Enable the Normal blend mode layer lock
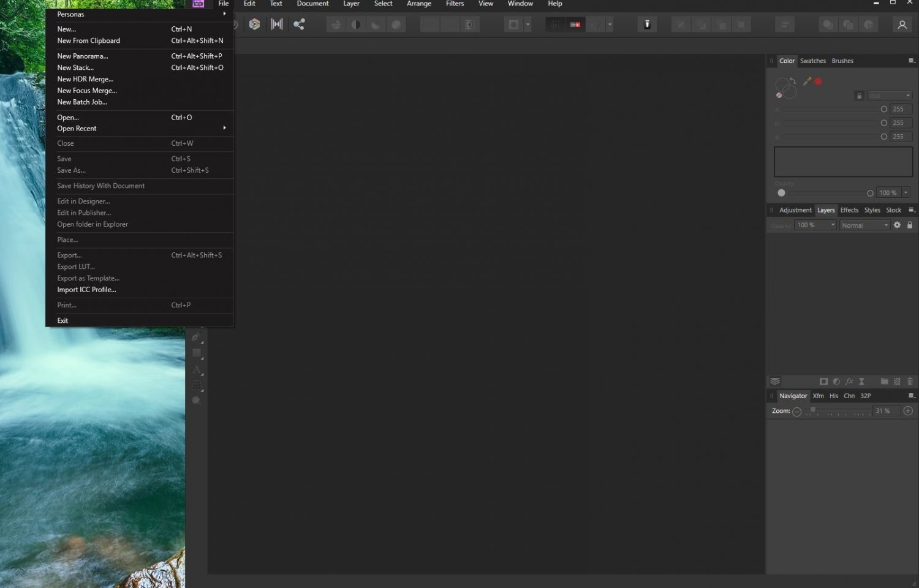The width and height of the screenshot is (919, 588). click(910, 225)
